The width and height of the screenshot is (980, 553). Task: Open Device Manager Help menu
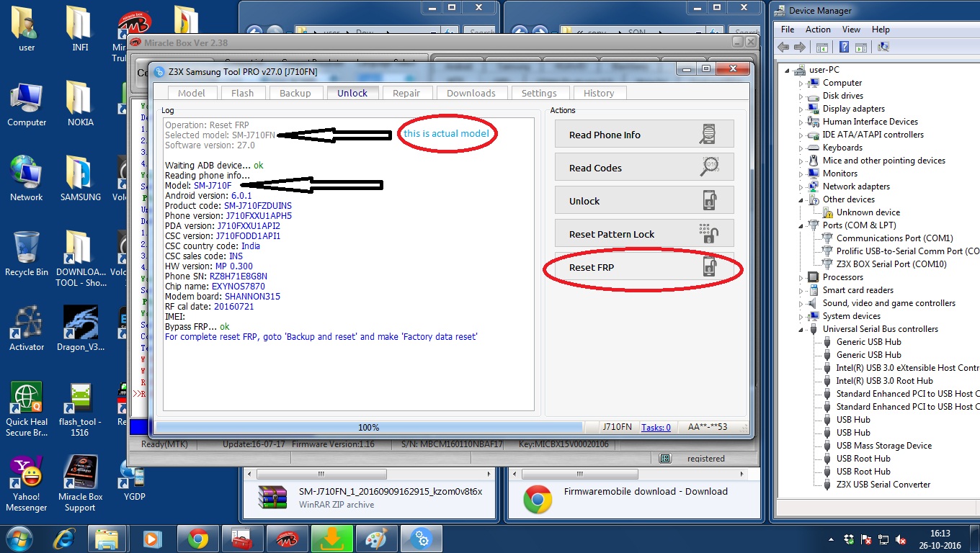881,30
